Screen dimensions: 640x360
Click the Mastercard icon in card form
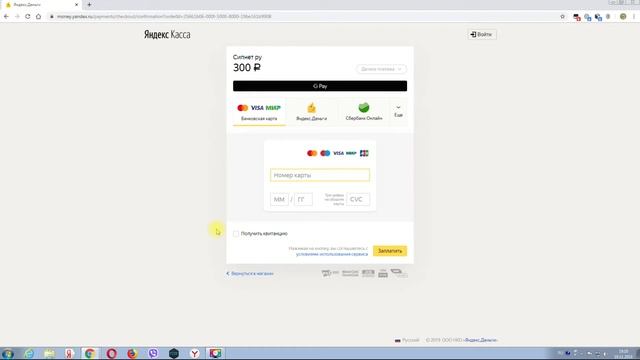pyautogui.click(x=312, y=153)
